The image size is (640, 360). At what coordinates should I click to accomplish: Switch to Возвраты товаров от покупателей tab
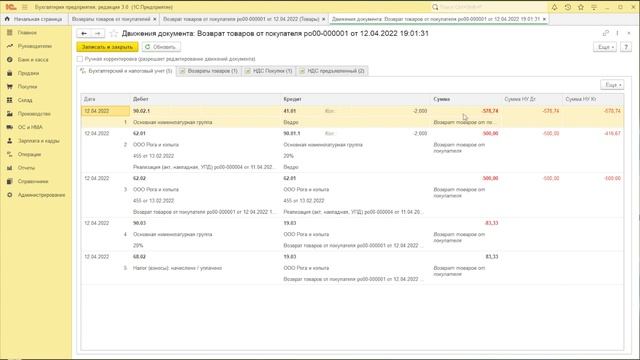click(x=111, y=19)
